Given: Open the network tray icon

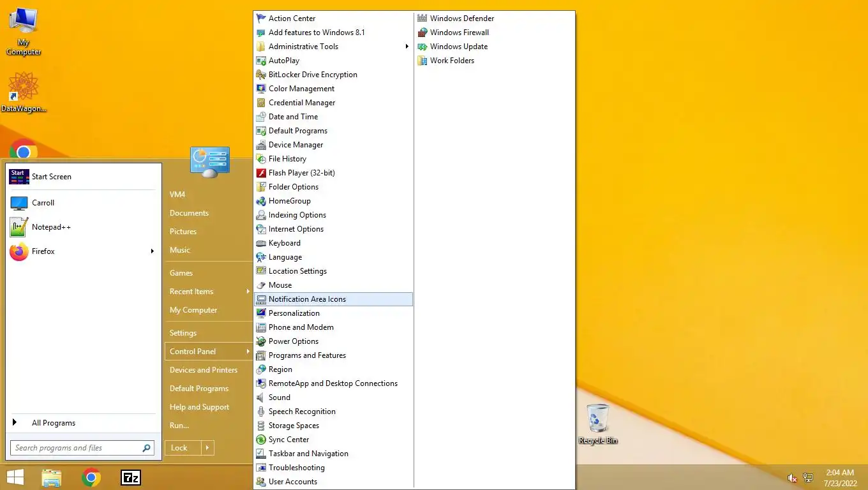Looking at the screenshot, I should coord(808,478).
